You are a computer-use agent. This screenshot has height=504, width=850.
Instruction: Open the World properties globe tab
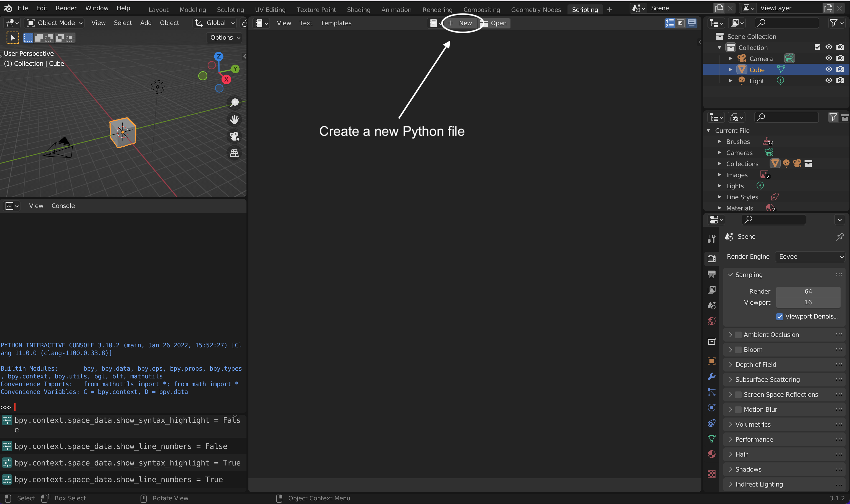click(711, 321)
